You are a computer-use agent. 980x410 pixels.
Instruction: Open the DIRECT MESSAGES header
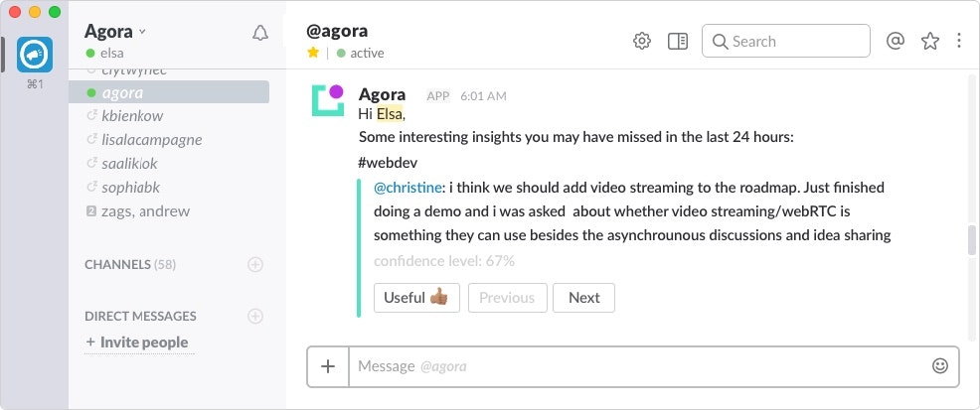[x=140, y=317]
